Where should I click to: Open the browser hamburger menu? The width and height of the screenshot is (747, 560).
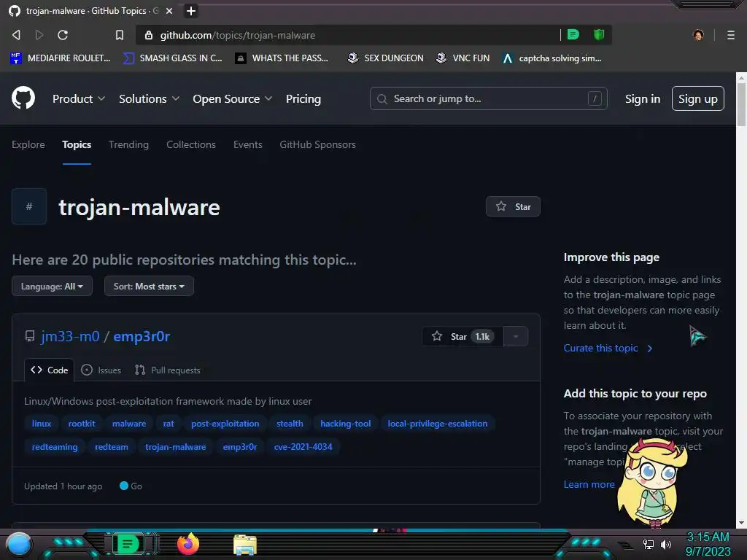[730, 35]
